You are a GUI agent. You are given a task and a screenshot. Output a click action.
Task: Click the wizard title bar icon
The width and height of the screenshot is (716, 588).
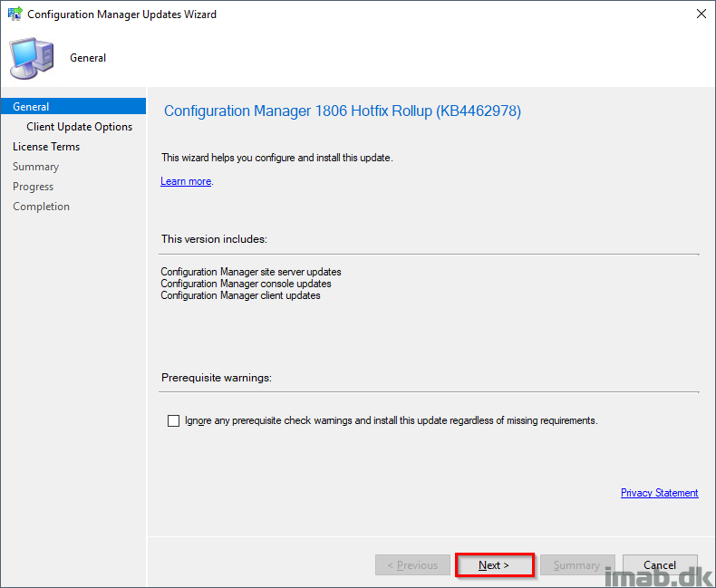coord(15,14)
